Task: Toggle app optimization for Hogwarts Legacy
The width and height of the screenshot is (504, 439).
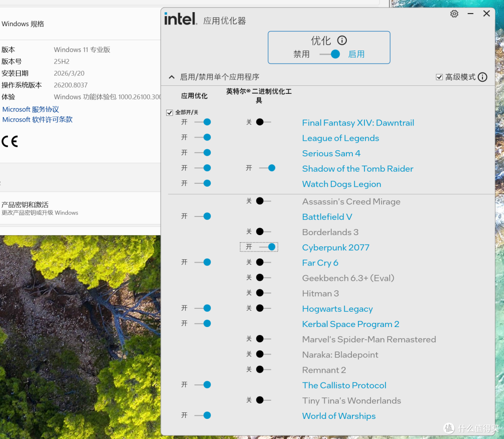Action: pyautogui.click(x=203, y=308)
